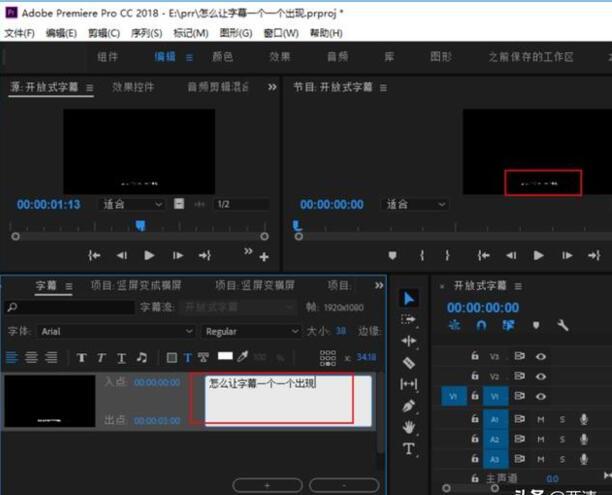
Task: Open 字幕 panel menu icon
Action: 69,287
